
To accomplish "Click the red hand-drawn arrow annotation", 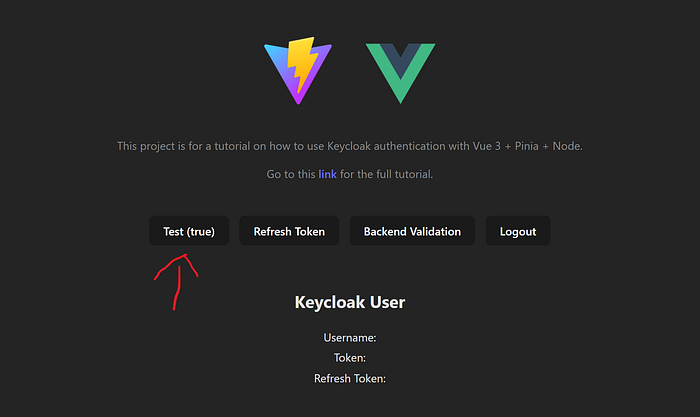I will (x=176, y=282).
